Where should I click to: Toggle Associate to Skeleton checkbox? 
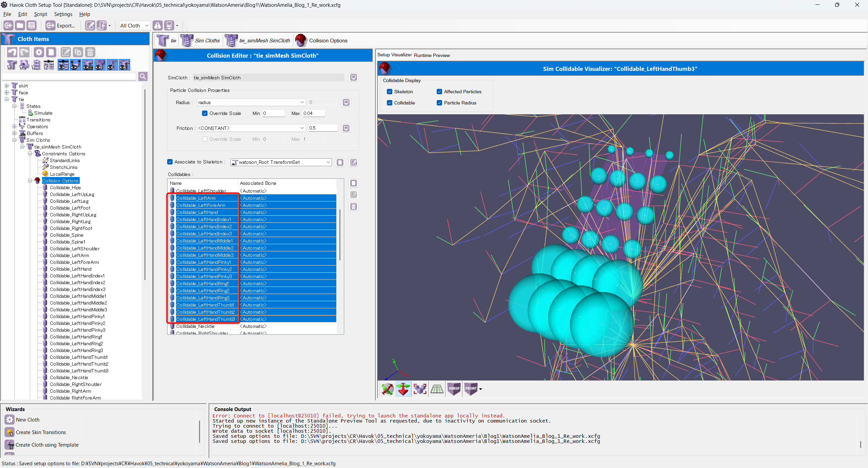(170, 162)
